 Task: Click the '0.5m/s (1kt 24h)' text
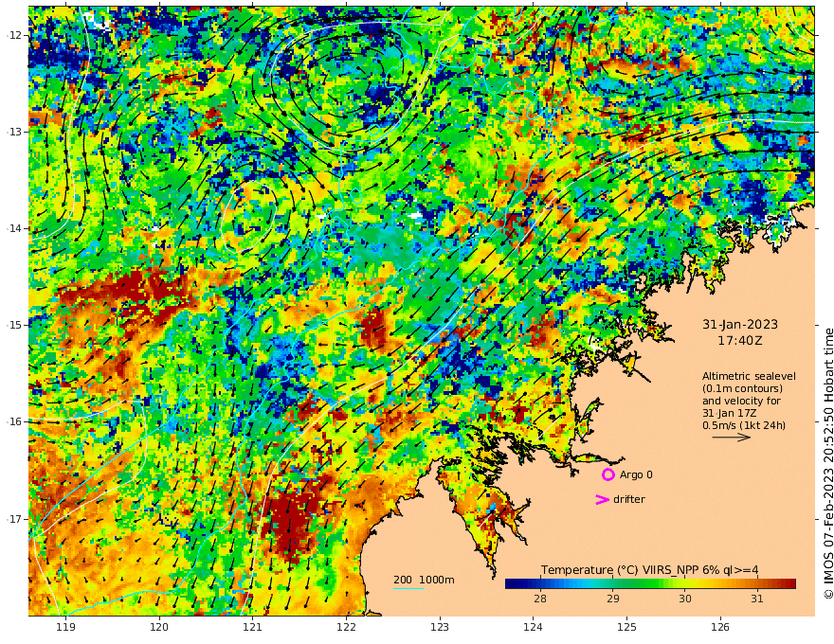[744, 425]
